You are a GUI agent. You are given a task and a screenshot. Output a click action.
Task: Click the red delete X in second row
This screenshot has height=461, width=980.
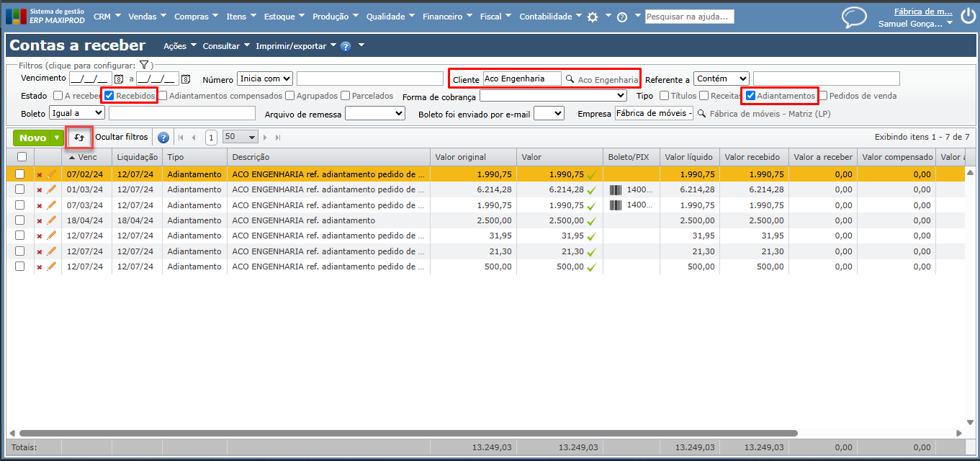click(40, 189)
